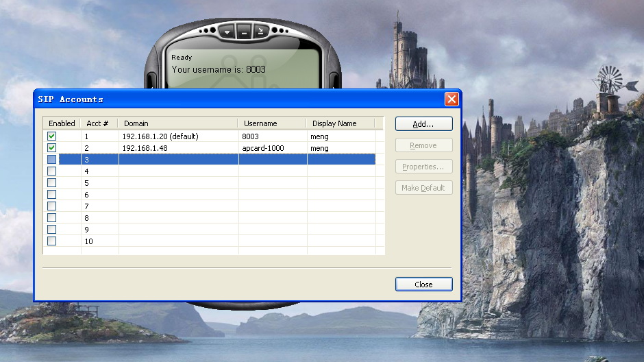Screen dimensions: 644x362
Task: Tick the enabled checkbox for account 4
Action: pos(51,171)
